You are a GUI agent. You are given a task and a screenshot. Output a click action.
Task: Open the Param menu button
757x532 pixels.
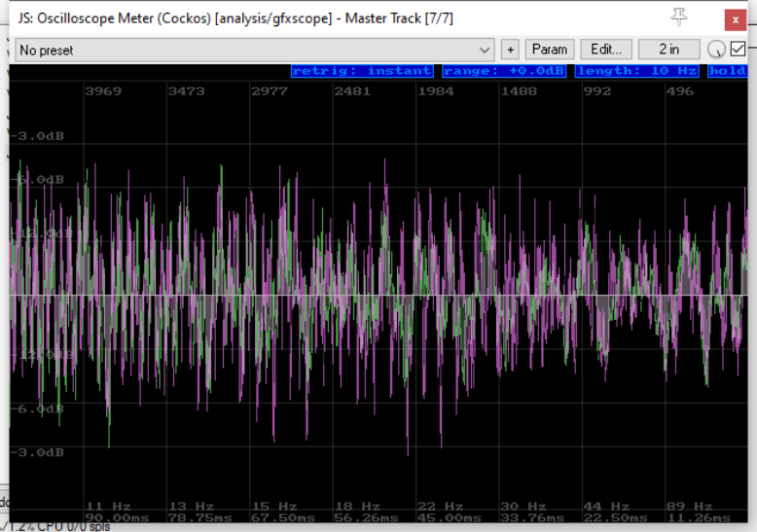[x=550, y=50]
